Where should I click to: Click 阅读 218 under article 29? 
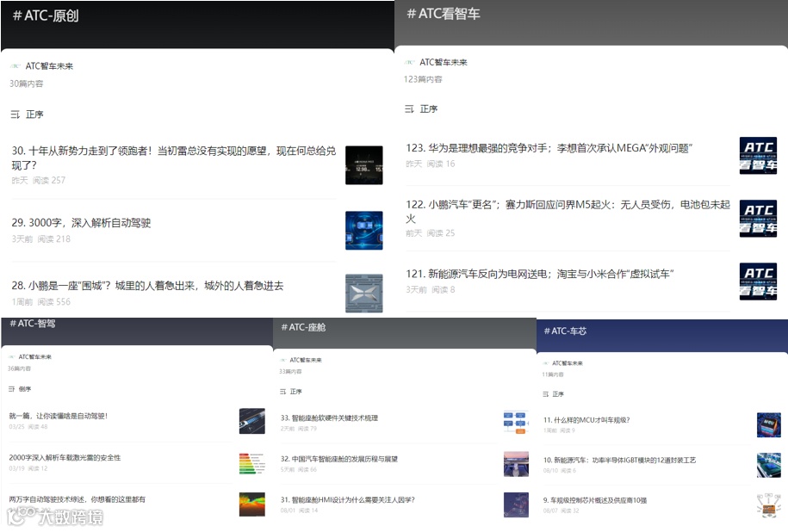point(54,239)
